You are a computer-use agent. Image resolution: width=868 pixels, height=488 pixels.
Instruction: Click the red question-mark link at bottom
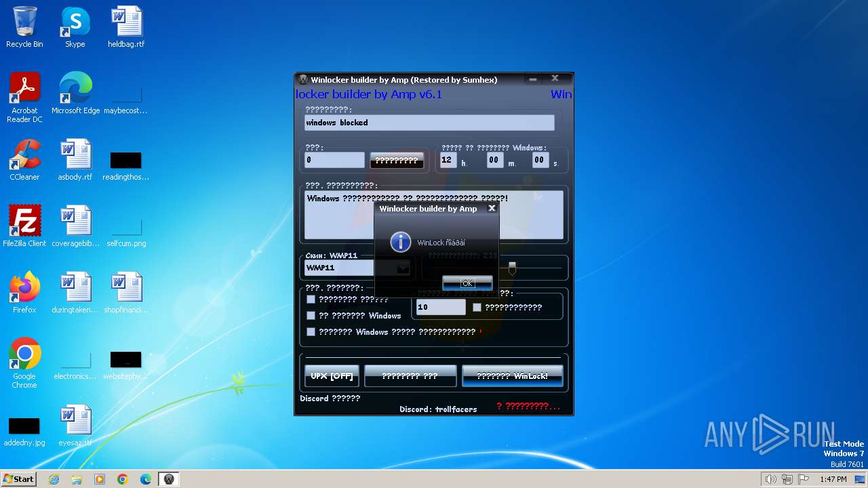528,406
